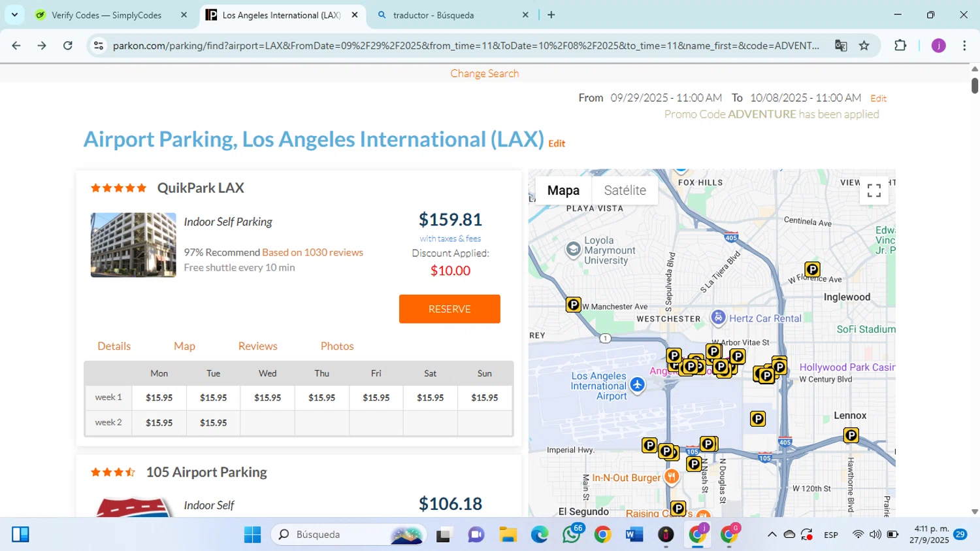
Task: Open QuikPark LAX Map tab
Action: pos(184,346)
